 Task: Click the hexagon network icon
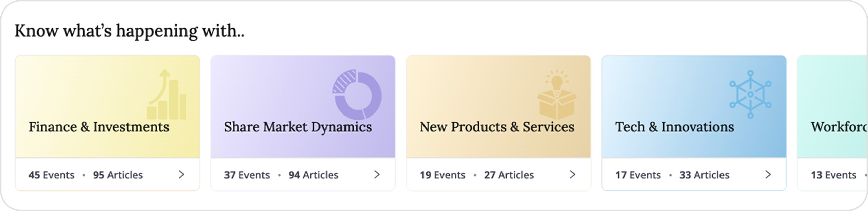click(750, 94)
